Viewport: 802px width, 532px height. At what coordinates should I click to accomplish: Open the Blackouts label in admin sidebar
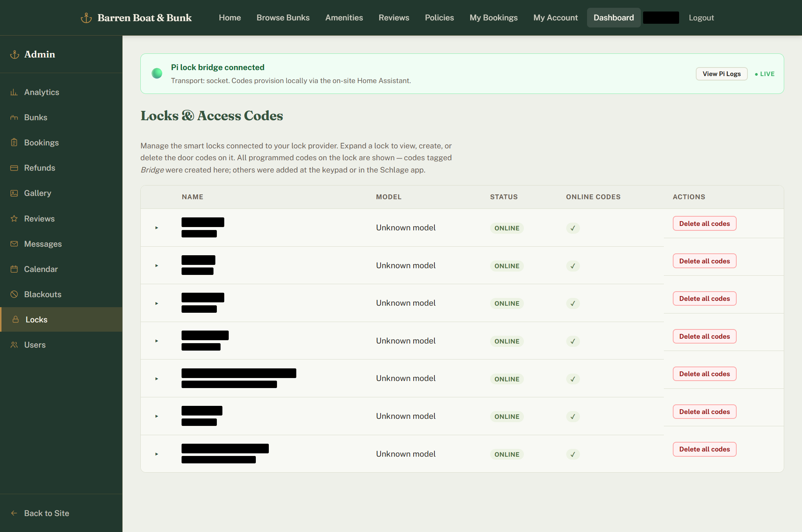(x=43, y=294)
